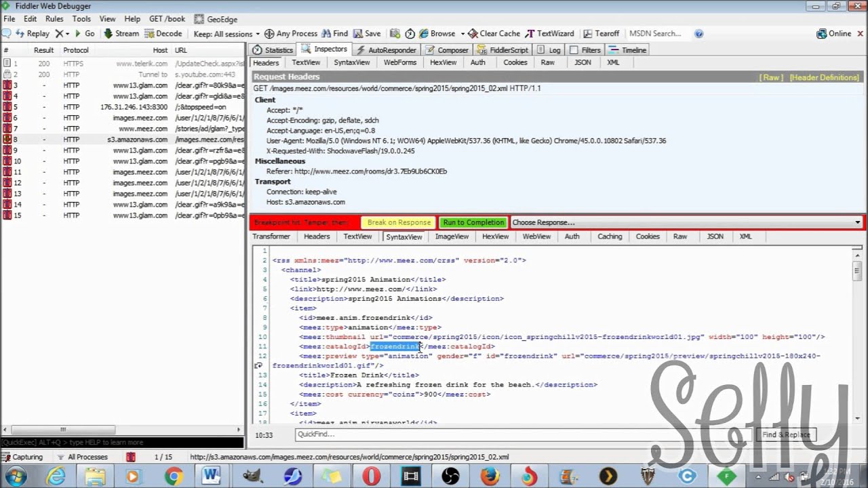The image size is (868, 488).
Task: Open the Composer tab
Action: (x=448, y=50)
